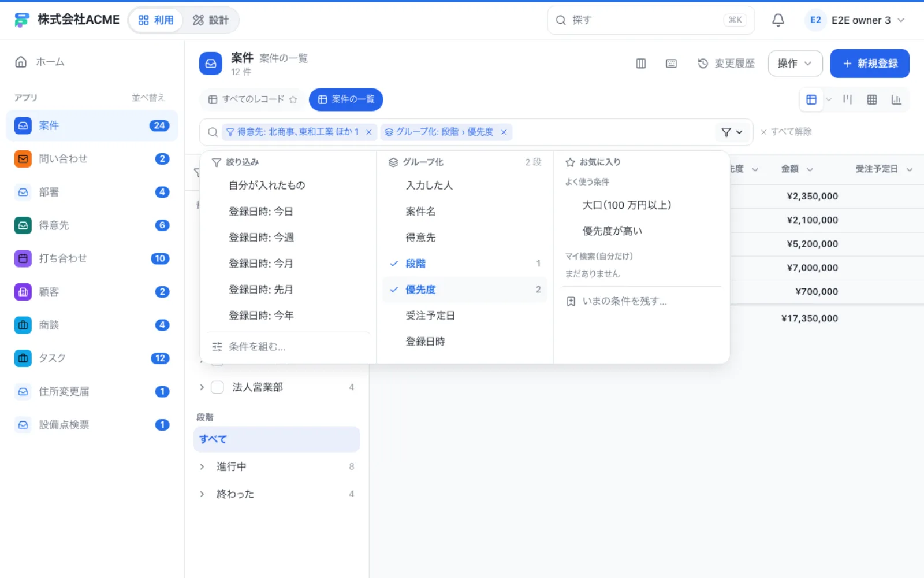Open the filter funnel dropdown
Image resolution: width=924 pixels, height=578 pixels.
coord(732,132)
